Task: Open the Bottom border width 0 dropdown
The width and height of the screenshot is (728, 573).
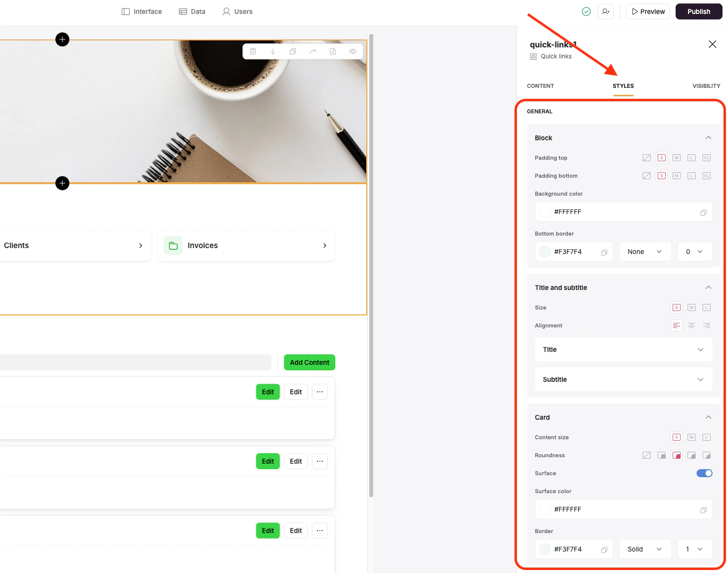Action: (x=695, y=252)
